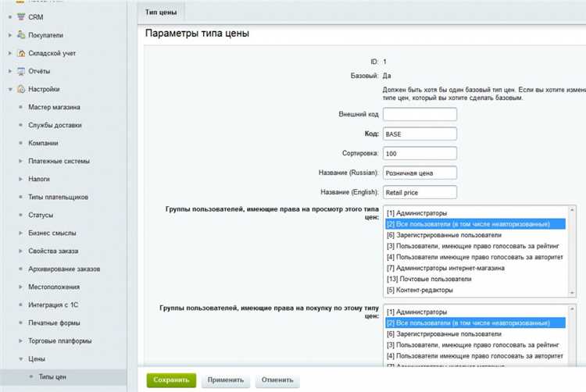The height and width of the screenshot is (392, 586).
Task: Click the Внешний код input field
Action: (420, 114)
